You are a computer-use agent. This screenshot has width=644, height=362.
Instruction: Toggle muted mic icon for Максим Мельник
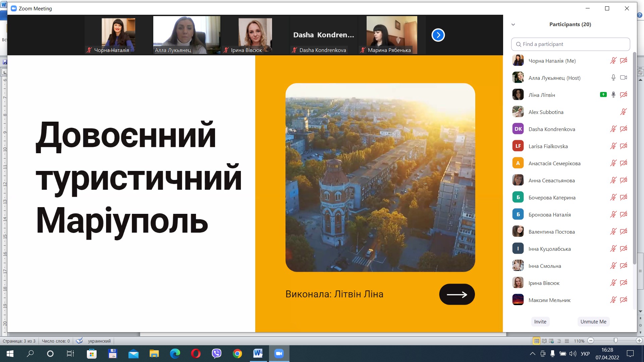coord(613,300)
